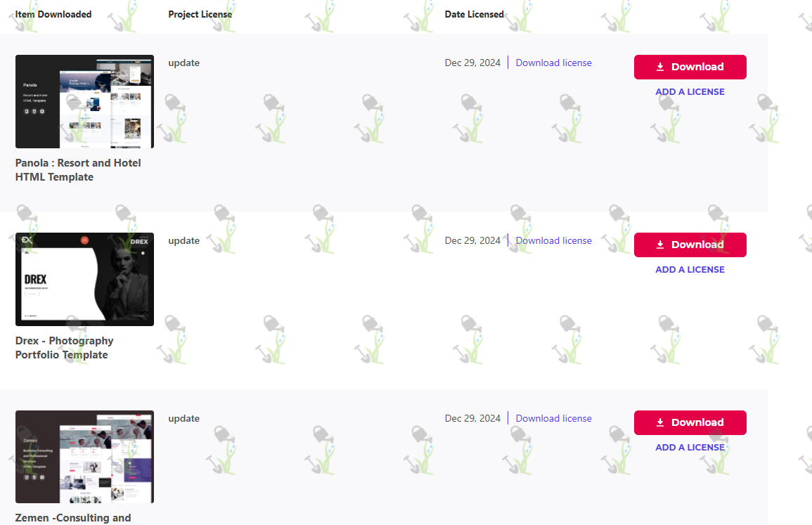Add a license to the Drex item
Viewport: 812px width, 525px height.
(x=690, y=270)
